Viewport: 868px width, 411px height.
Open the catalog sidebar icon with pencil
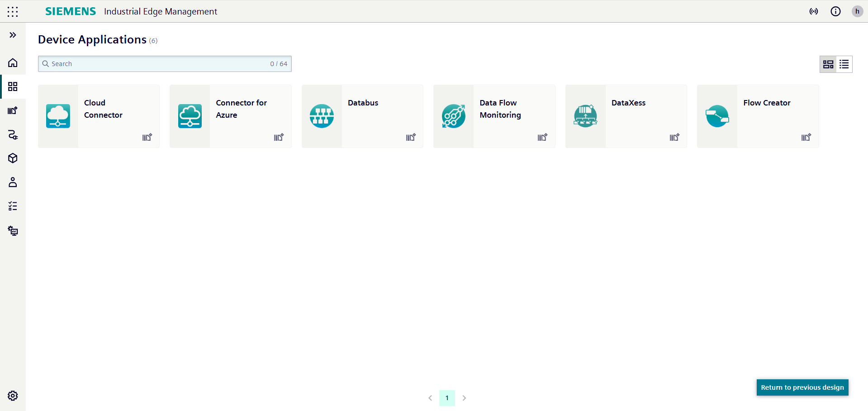[x=13, y=110]
